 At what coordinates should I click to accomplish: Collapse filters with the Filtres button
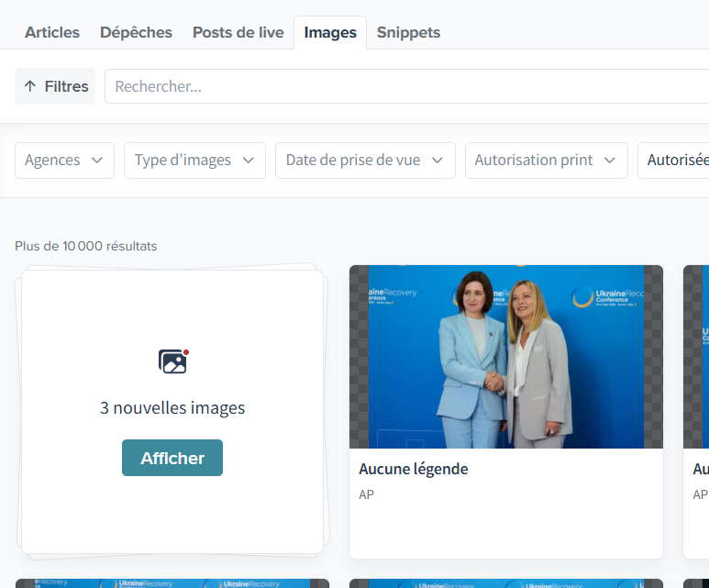point(55,86)
